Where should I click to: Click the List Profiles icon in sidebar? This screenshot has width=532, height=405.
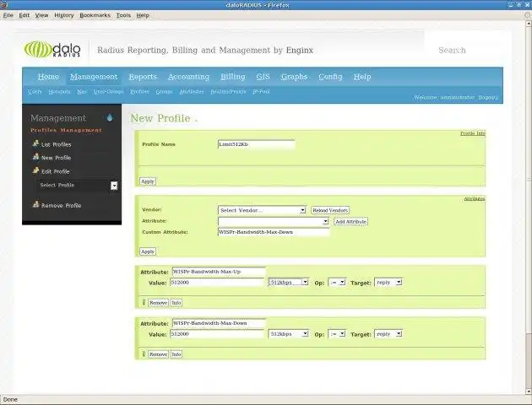[x=35, y=143]
